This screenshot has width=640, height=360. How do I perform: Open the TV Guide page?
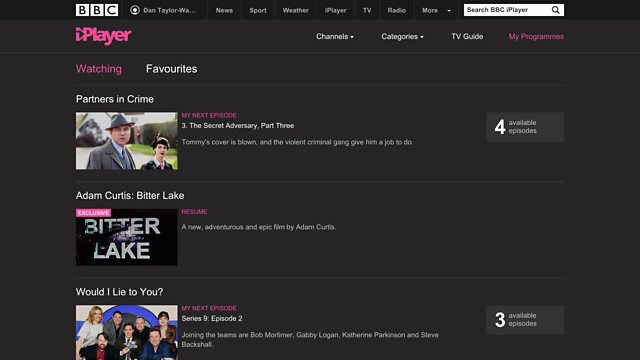tap(467, 36)
